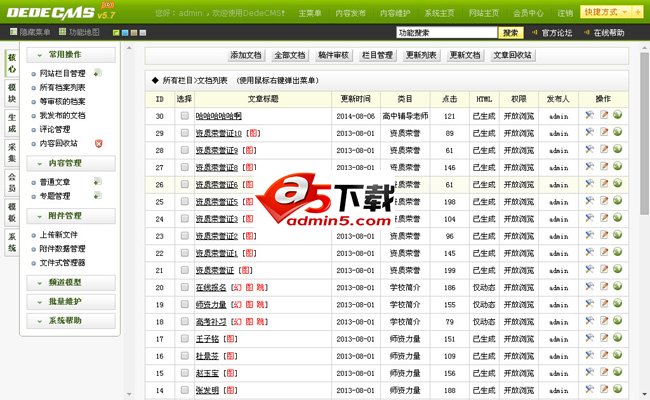
Task: Edit article ID 19 via pencil icon
Action: pyautogui.click(x=604, y=303)
